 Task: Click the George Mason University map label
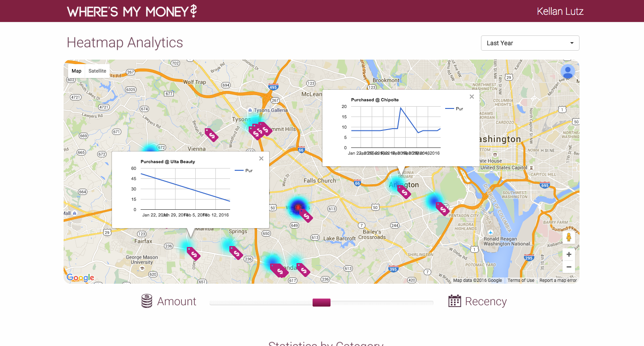[x=142, y=260]
